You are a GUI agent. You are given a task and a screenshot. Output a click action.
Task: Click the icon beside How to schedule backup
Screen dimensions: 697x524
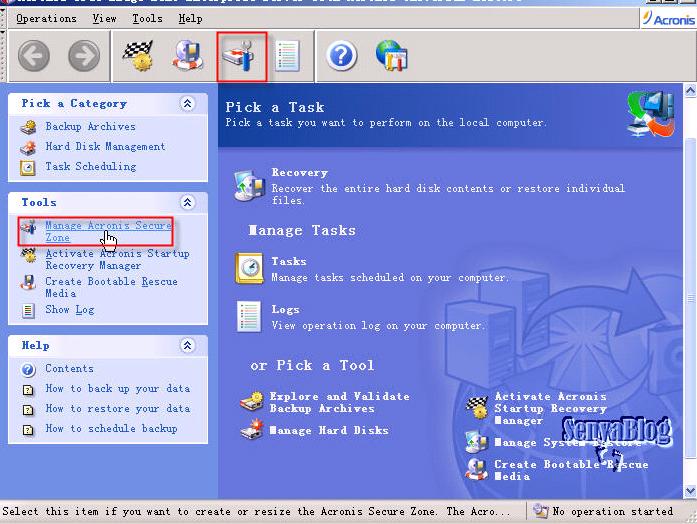(x=28, y=430)
